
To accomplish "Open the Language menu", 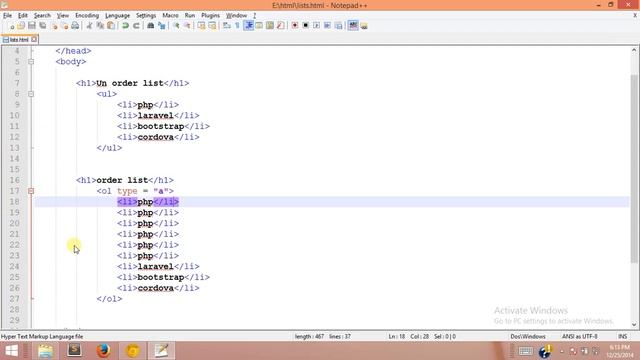I will [x=118, y=16].
